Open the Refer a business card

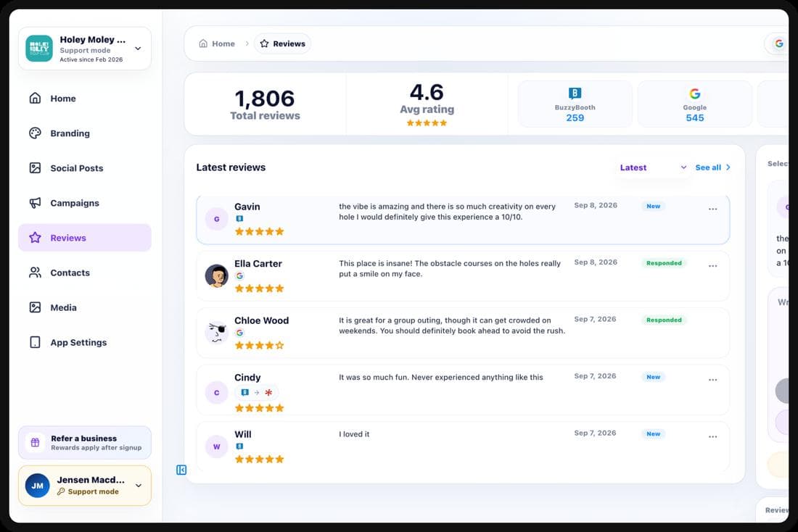pos(84,442)
